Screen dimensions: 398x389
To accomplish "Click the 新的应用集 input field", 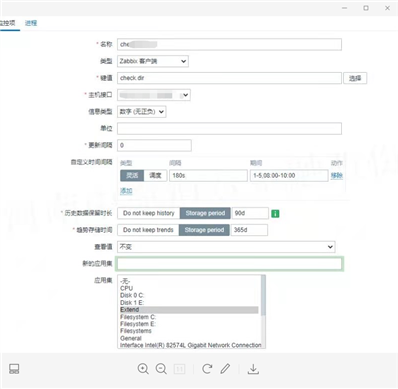I will coord(229,264).
